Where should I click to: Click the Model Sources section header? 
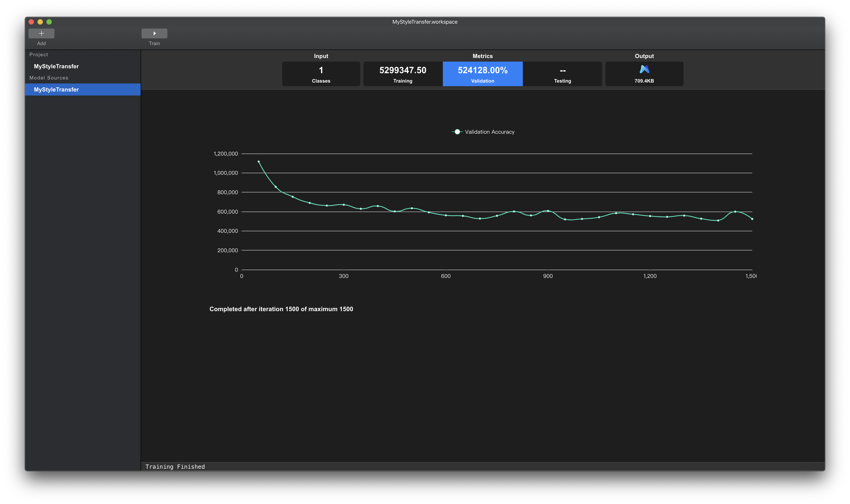click(49, 78)
